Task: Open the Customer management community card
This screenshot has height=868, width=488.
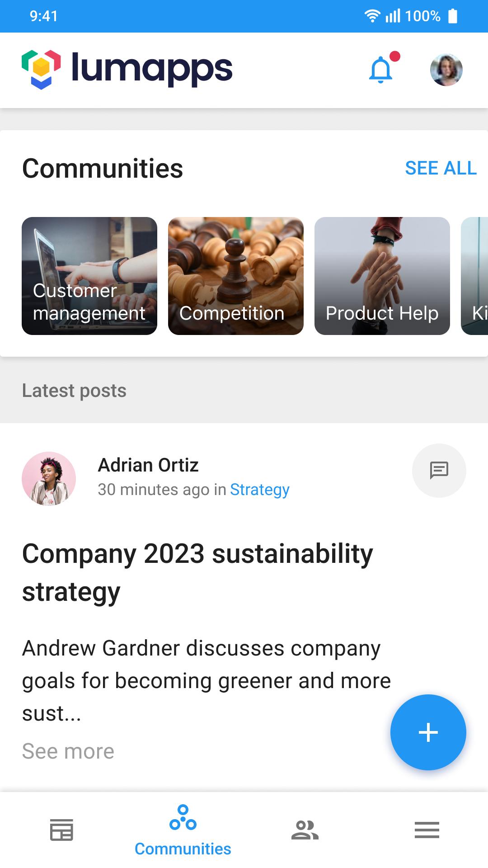Action: tap(89, 276)
